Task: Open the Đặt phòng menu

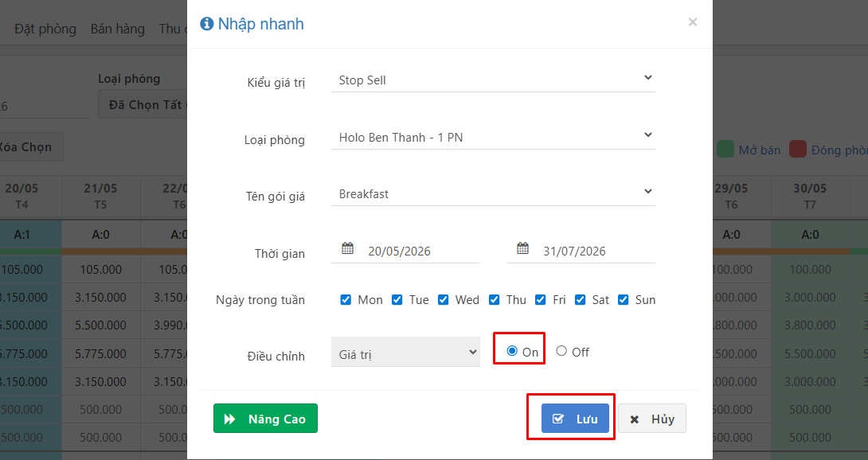Action: tap(45, 29)
